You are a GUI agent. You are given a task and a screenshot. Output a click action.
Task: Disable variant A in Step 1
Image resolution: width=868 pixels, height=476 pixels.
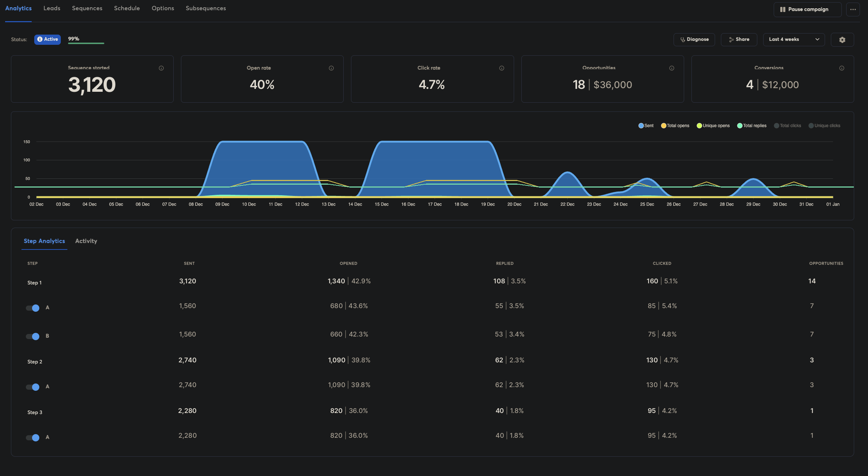[33, 308]
